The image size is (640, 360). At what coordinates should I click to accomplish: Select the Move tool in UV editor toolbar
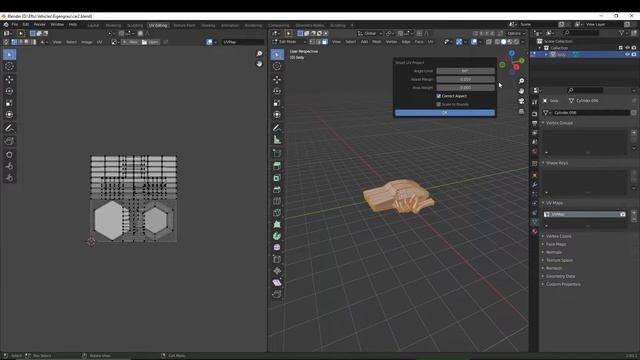9,79
